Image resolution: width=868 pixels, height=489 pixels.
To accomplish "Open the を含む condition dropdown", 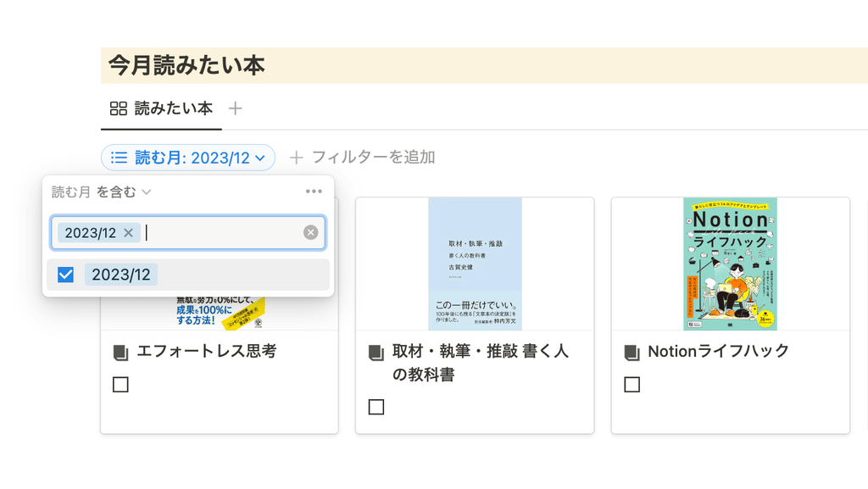I will tap(124, 192).
